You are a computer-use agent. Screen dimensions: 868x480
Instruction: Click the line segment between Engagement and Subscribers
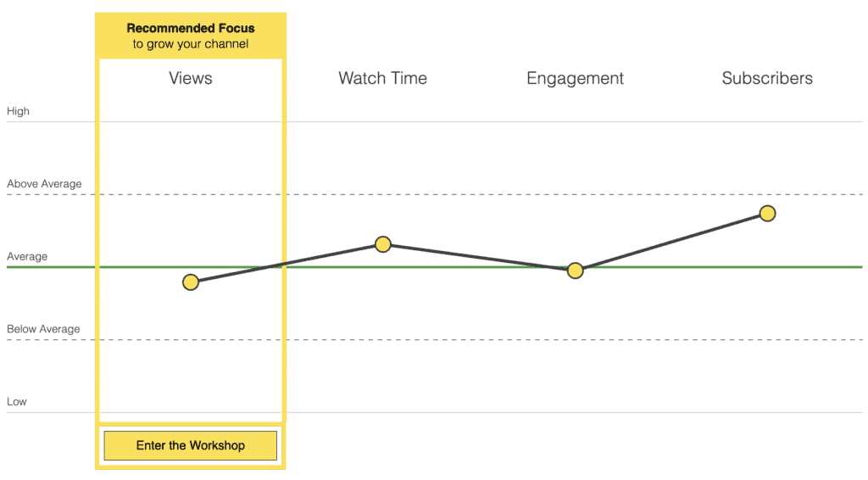pos(671,242)
